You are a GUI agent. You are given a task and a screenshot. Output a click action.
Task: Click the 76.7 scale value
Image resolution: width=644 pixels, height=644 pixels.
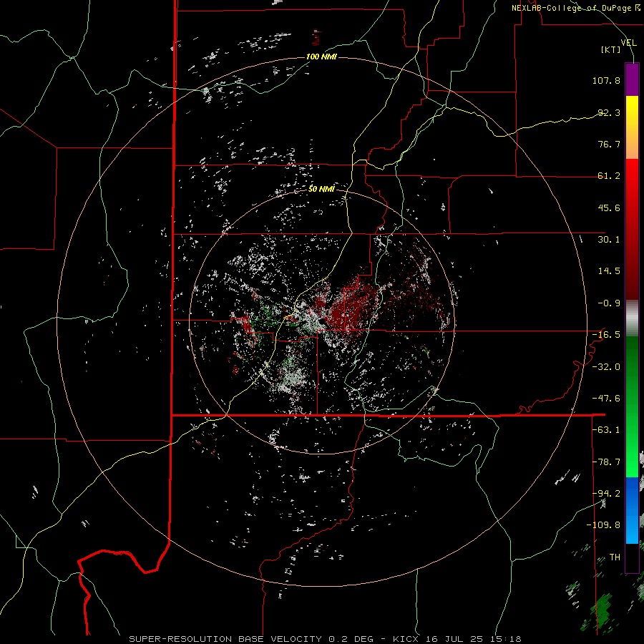[x=609, y=144]
